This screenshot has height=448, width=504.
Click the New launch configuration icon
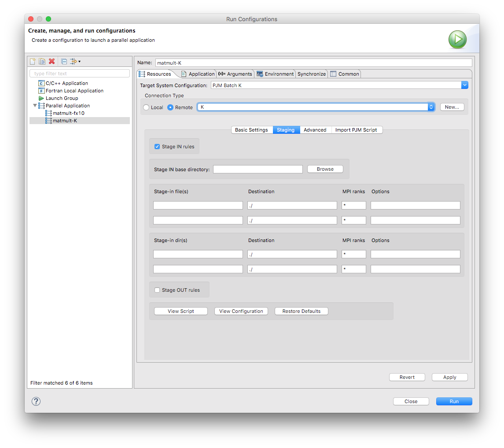pyautogui.click(x=33, y=61)
